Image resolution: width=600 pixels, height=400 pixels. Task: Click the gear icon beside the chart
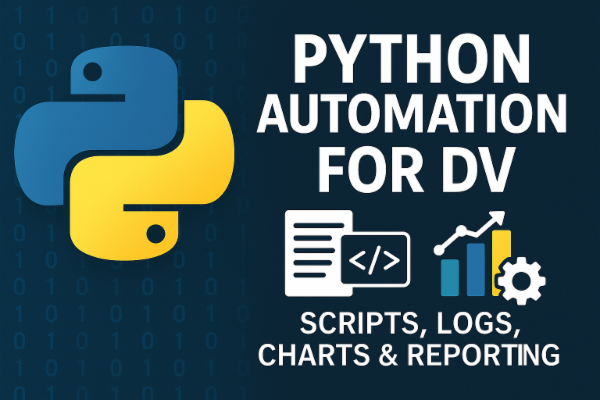520,282
